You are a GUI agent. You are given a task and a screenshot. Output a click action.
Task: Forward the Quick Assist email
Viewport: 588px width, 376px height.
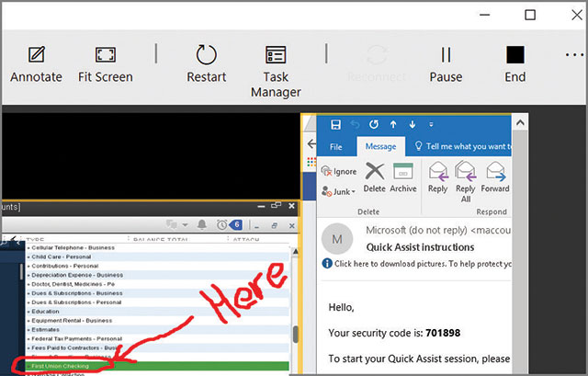tap(494, 176)
